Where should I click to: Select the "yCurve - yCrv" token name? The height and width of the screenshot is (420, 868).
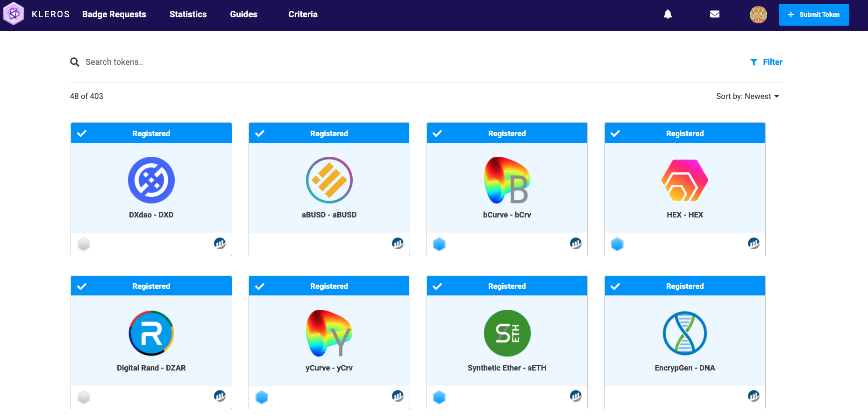[x=329, y=368]
